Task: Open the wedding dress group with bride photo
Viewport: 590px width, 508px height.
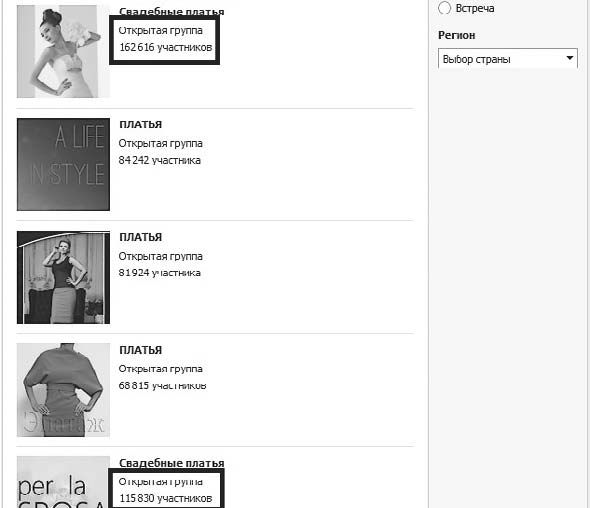Action: click(63, 51)
